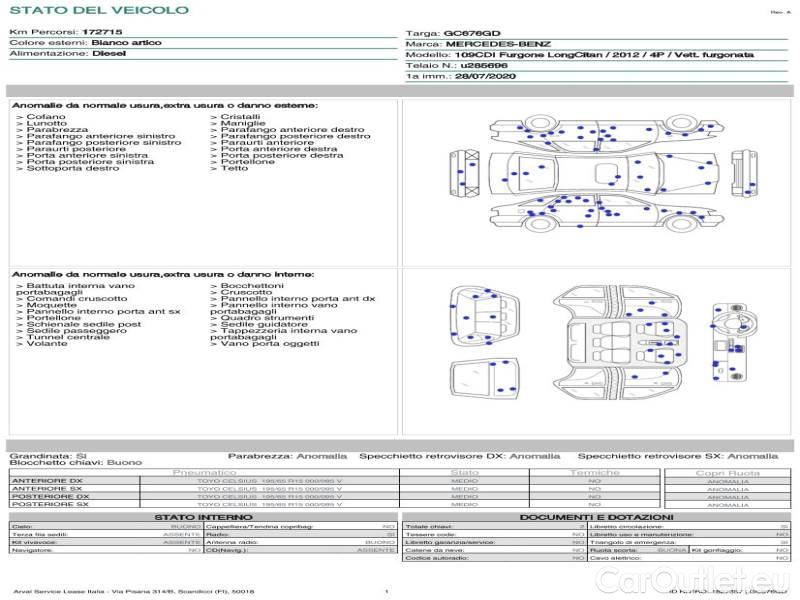Select the 'Km Percorsi: 172715' line

tap(66, 32)
